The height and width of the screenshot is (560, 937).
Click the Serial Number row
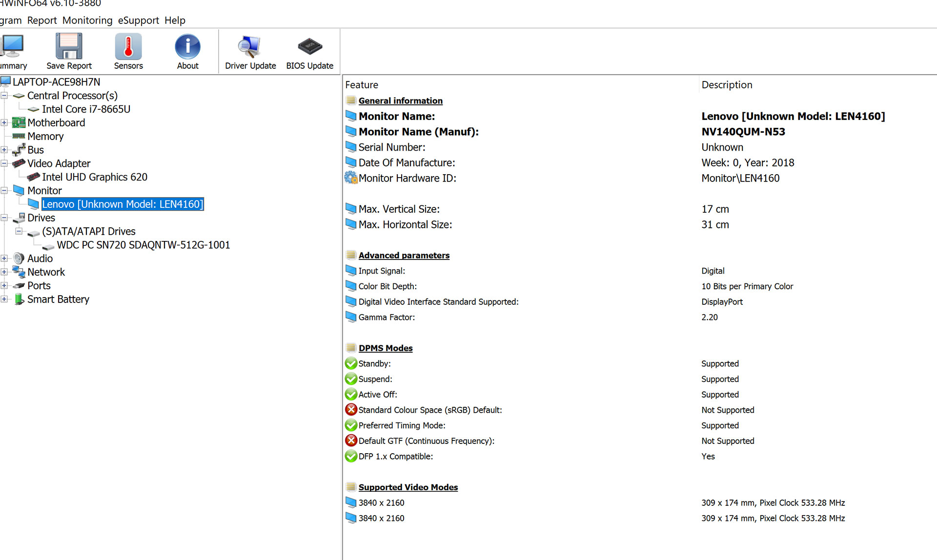pyautogui.click(x=640, y=147)
